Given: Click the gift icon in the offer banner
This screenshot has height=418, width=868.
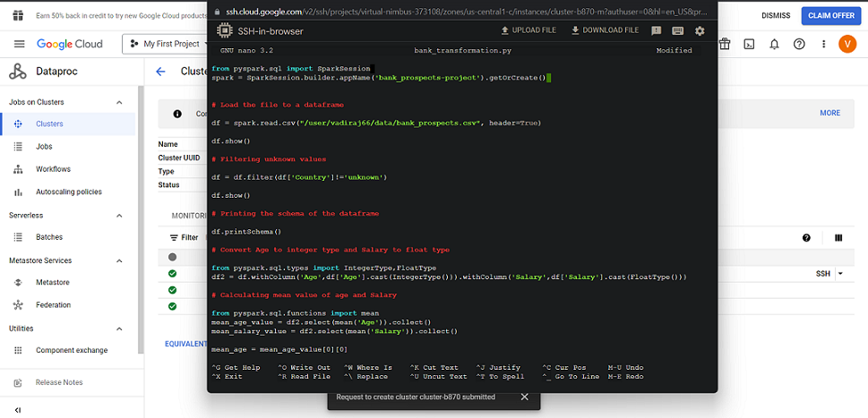Looking at the screenshot, I should tap(18, 15).
